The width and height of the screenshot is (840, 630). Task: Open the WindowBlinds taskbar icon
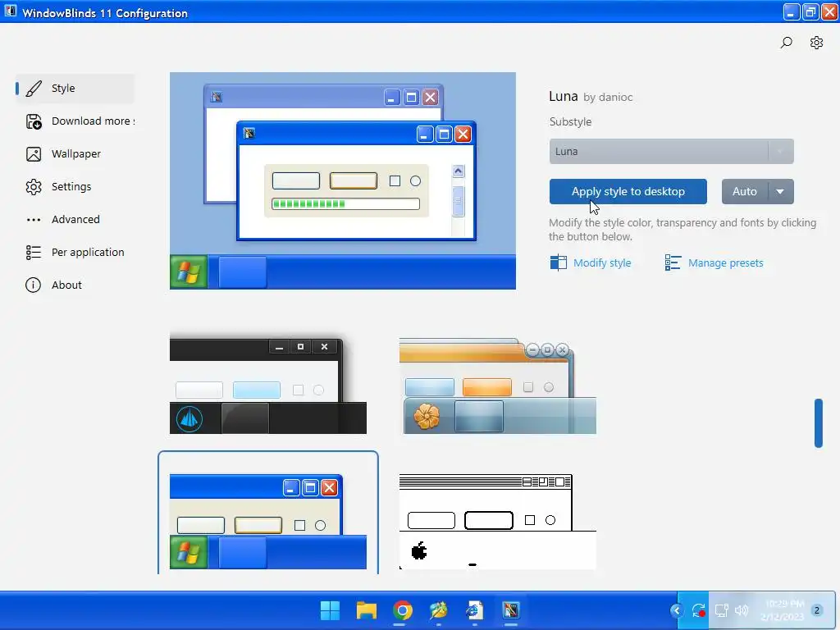coord(510,610)
